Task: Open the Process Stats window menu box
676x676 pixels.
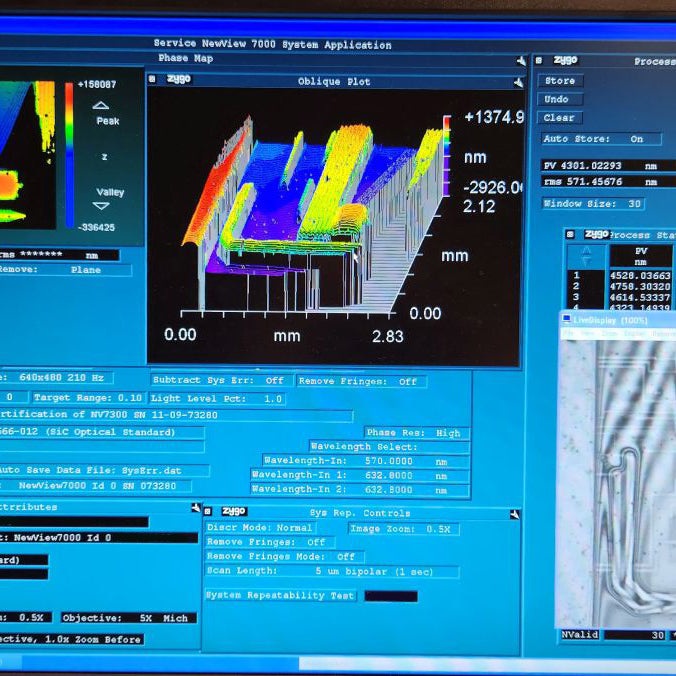Action: (x=570, y=234)
